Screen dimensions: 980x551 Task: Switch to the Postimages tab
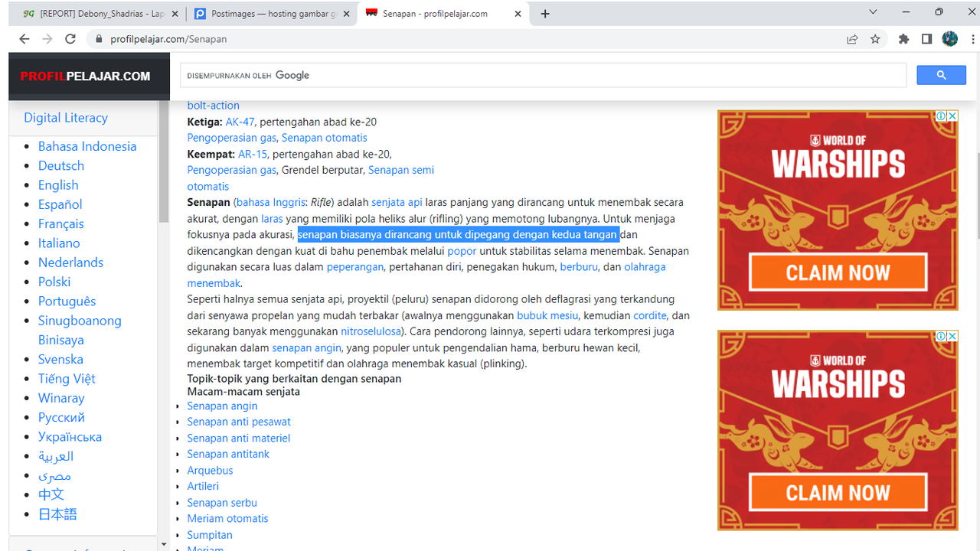click(271, 14)
